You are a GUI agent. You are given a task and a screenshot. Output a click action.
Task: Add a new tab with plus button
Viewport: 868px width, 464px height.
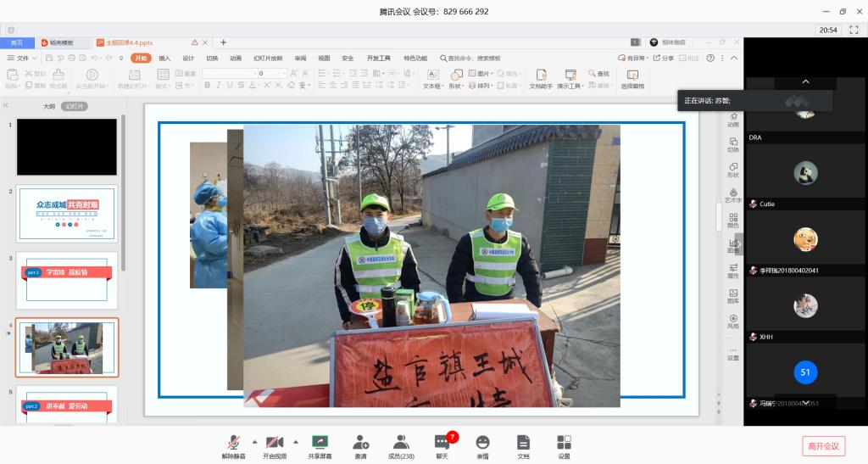tap(224, 42)
